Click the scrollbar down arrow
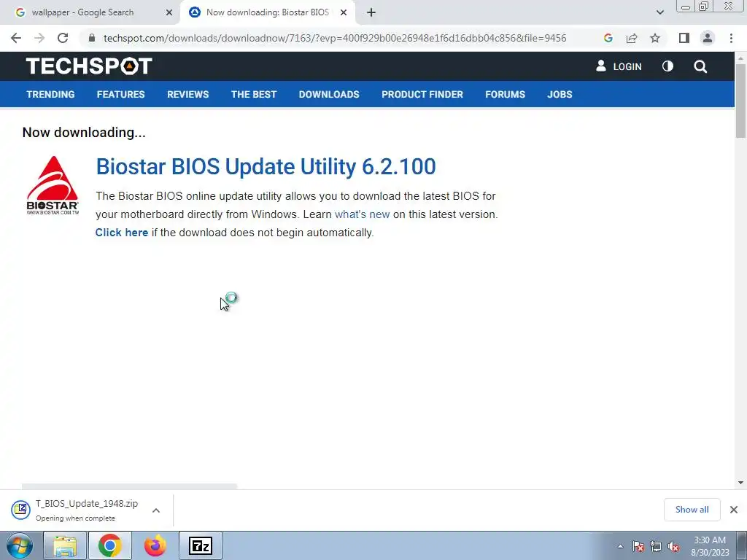Viewport: 747px width, 560px height. click(740, 483)
